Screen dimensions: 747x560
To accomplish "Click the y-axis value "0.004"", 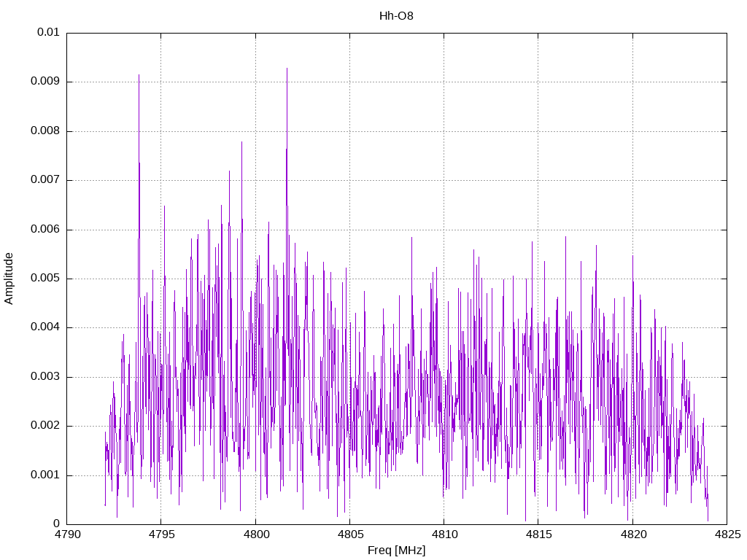I will 45,327.
